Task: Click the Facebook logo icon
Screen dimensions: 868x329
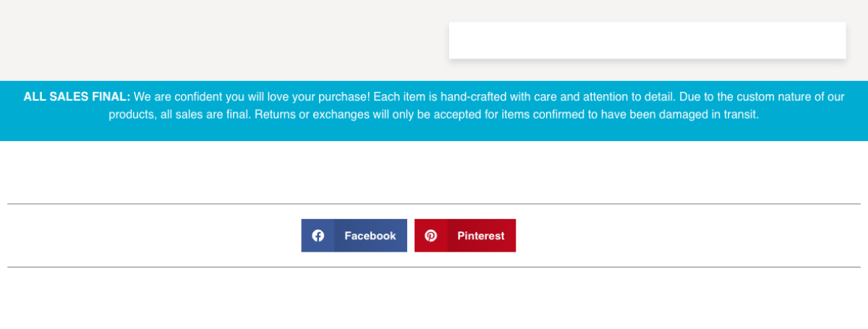Action: click(x=318, y=236)
